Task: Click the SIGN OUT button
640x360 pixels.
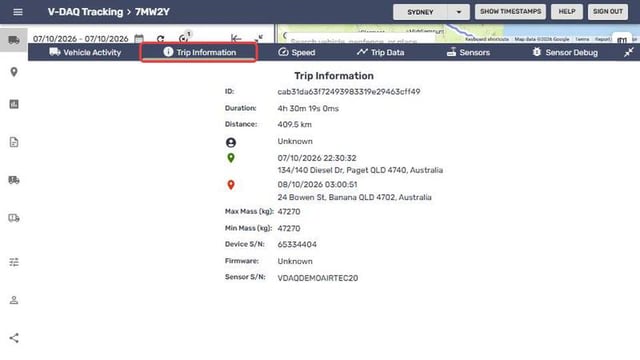Action: pyautogui.click(x=607, y=11)
